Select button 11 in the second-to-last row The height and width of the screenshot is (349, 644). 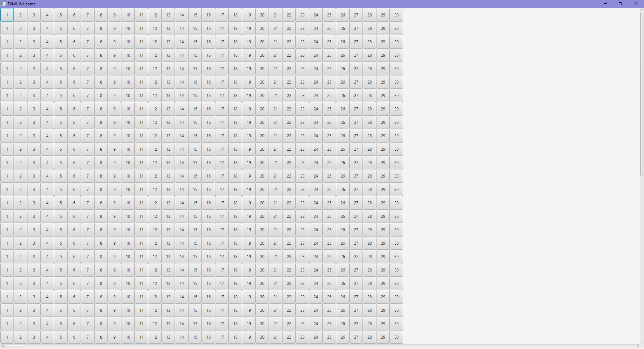tap(141, 323)
